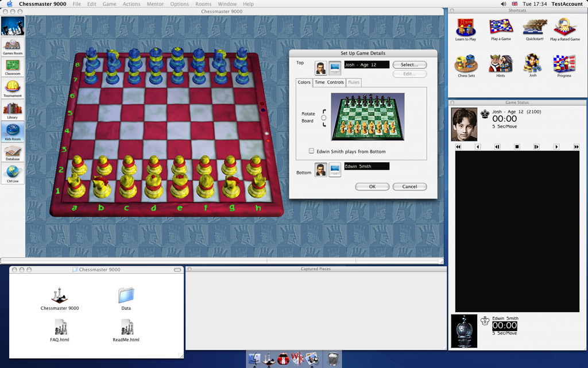Launch the Play a Game shortcut

click(501, 29)
